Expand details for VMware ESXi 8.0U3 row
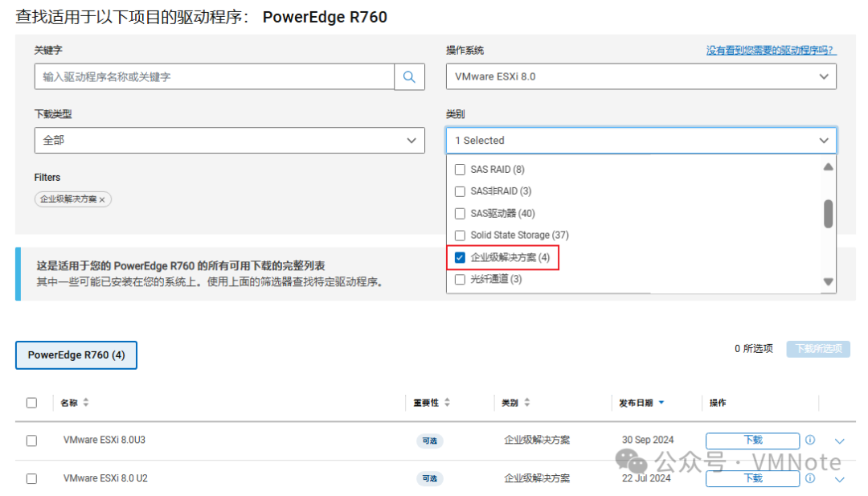Viewport: 868px width, 496px height. tap(840, 441)
